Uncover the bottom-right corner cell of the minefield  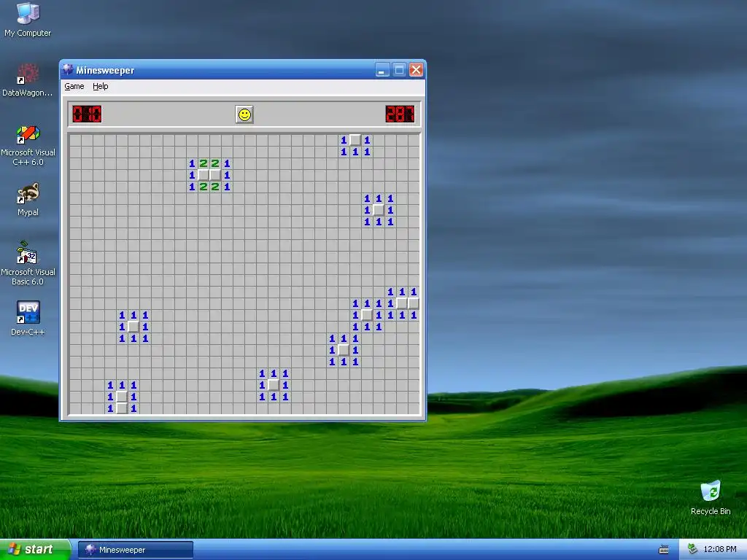click(x=414, y=408)
